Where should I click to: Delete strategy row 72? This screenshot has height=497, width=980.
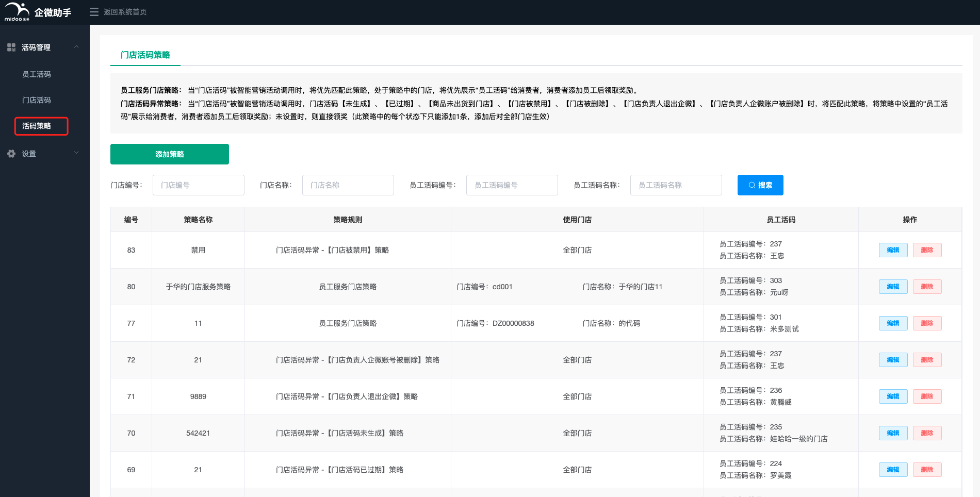927,360
